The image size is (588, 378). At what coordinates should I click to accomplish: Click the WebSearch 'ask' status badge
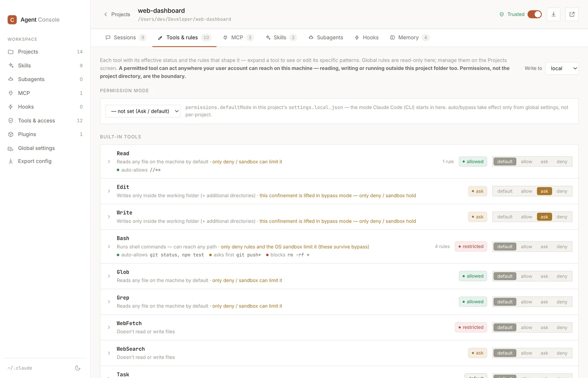click(478, 353)
